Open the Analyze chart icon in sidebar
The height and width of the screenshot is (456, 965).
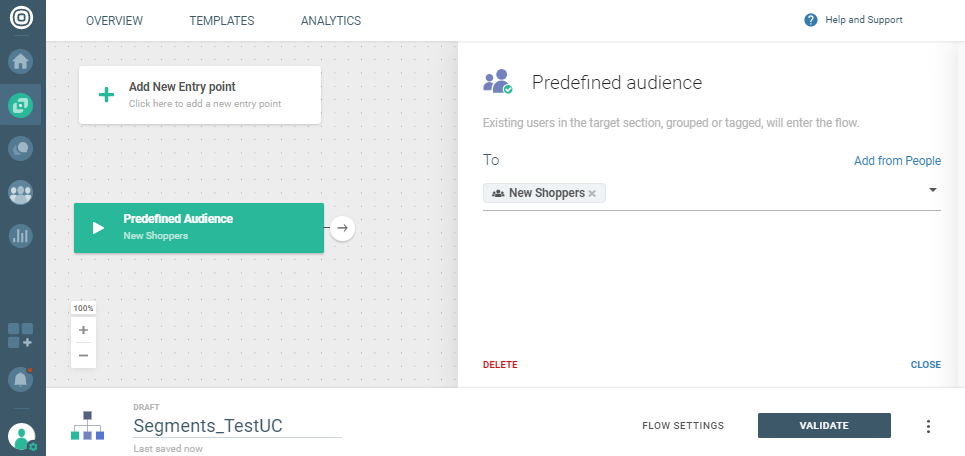coord(21,236)
